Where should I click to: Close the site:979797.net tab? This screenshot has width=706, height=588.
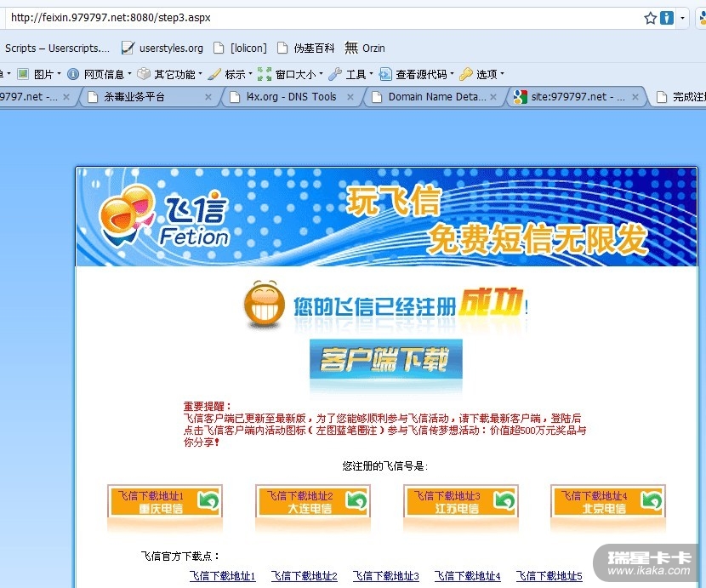point(635,97)
